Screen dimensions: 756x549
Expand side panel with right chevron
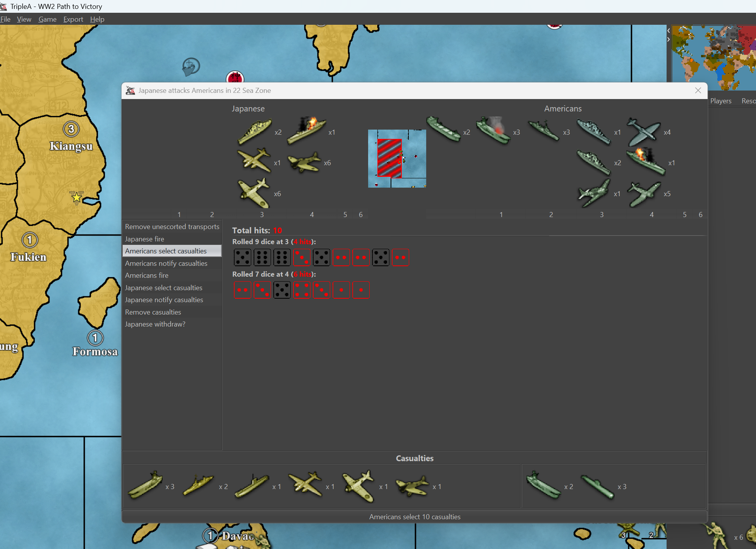(669, 39)
